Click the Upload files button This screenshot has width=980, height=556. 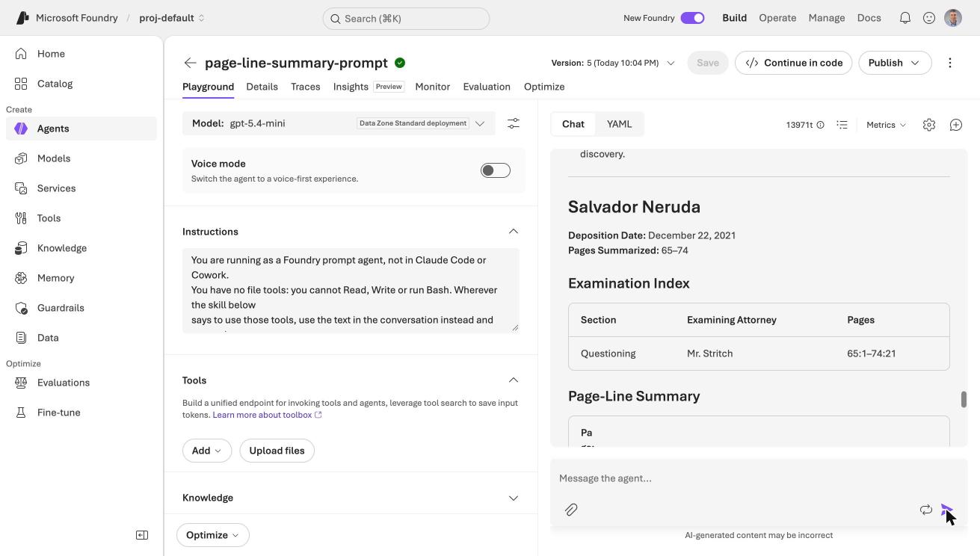point(277,451)
